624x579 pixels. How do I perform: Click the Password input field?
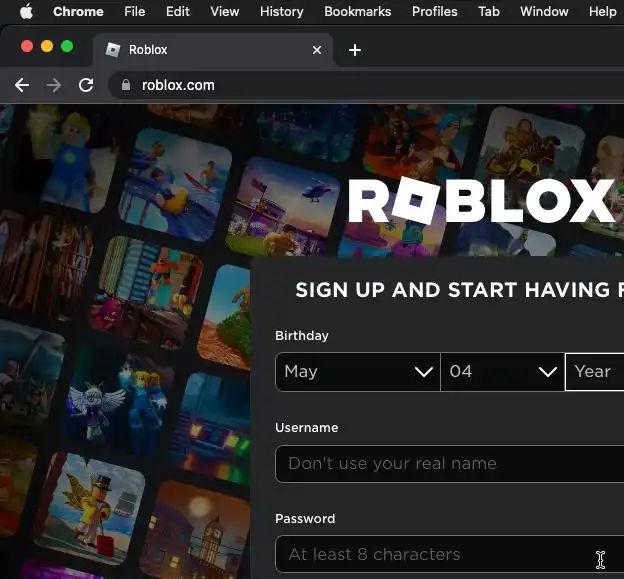point(450,554)
